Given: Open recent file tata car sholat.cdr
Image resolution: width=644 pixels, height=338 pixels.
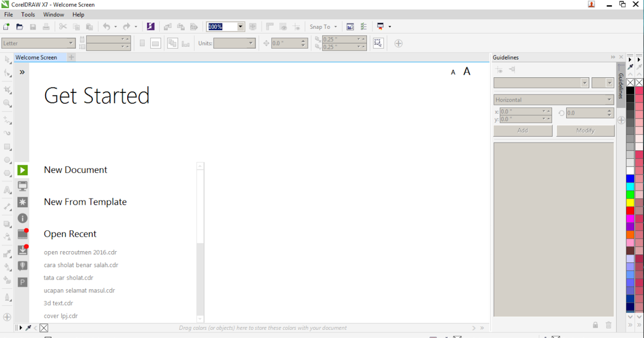Looking at the screenshot, I should 69,278.
